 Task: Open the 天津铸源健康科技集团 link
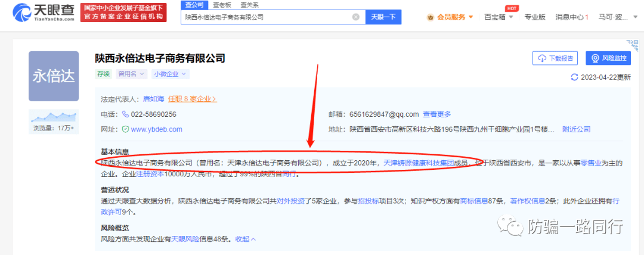pos(418,163)
